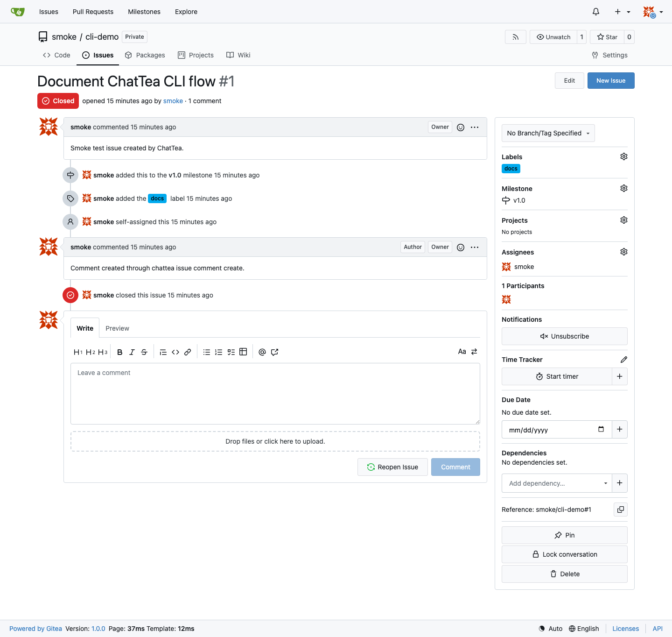Open more options menu on Author comment

[x=475, y=248]
